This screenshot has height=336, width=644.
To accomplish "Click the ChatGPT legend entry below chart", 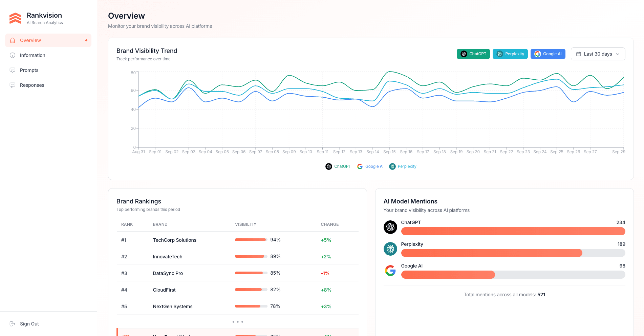I will click(x=338, y=166).
